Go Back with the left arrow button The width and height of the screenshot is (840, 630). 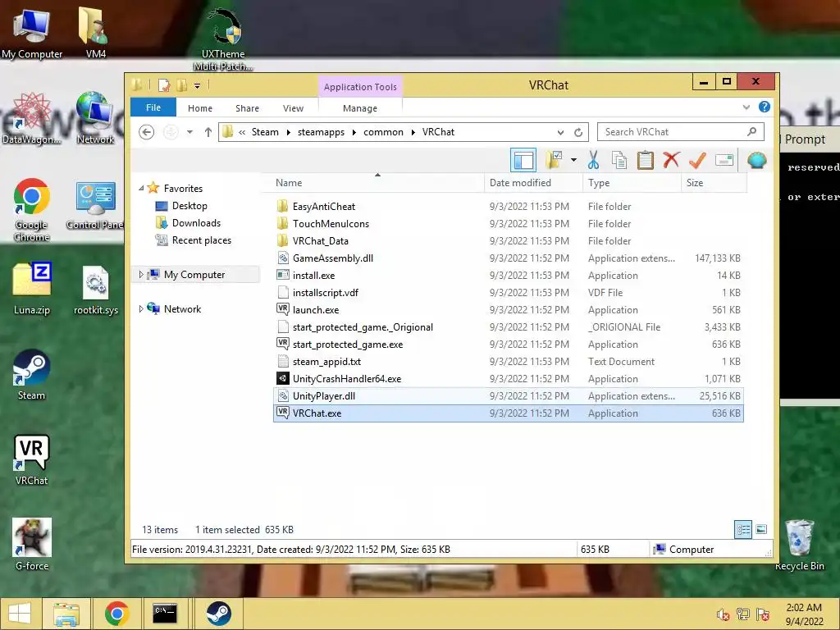pos(146,132)
